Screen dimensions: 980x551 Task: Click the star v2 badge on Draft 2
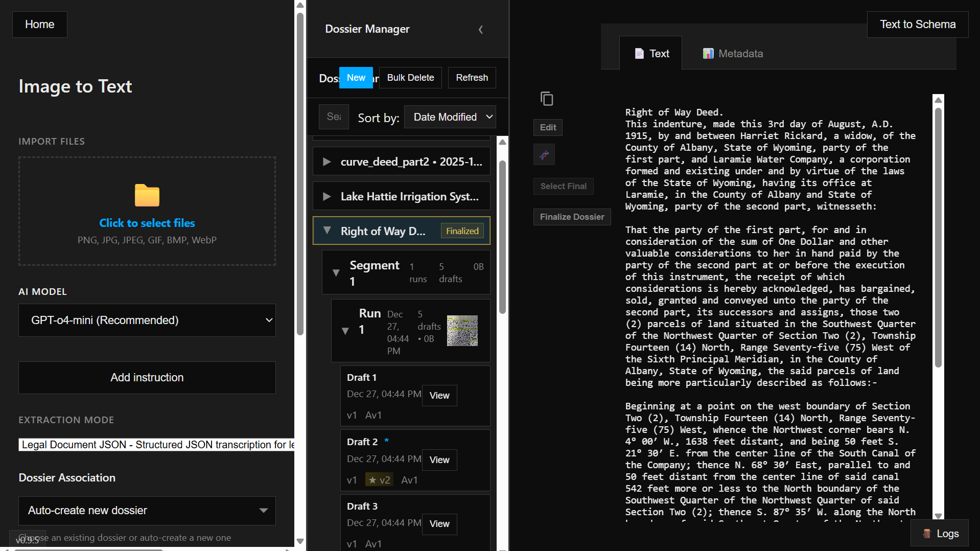click(380, 480)
